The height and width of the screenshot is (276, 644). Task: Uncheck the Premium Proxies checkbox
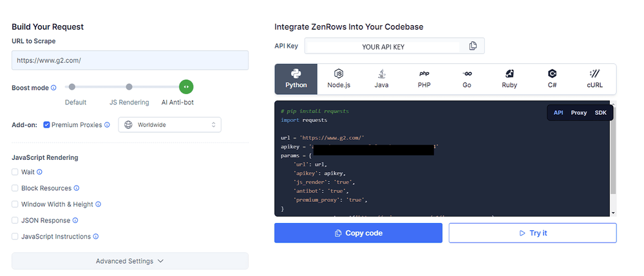tap(46, 124)
